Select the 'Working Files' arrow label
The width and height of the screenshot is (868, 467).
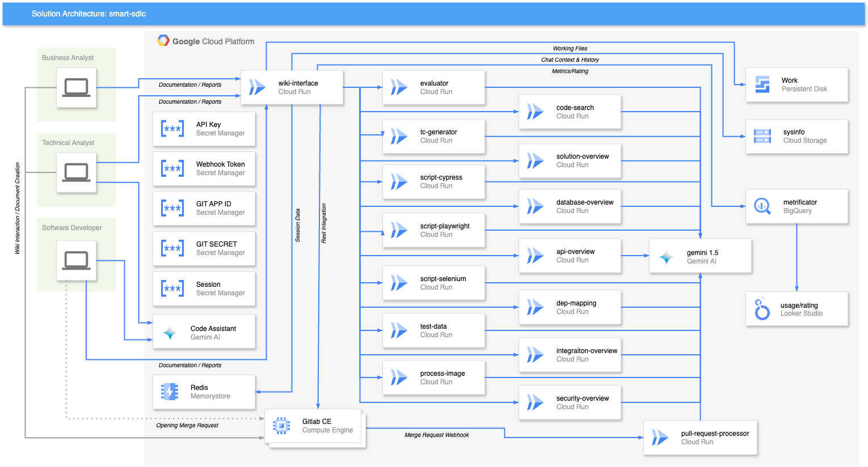[570, 49]
